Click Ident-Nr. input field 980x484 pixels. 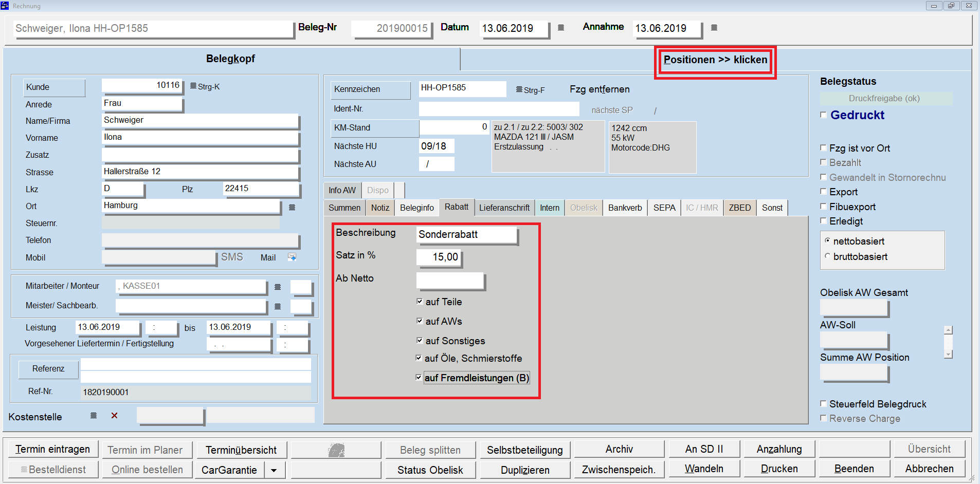pos(499,109)
